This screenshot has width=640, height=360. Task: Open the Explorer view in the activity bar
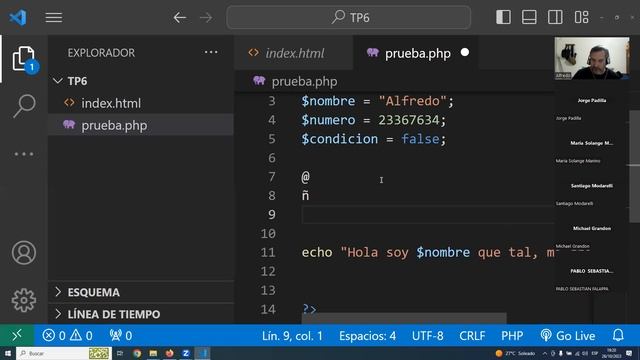[x=24, y=58]
